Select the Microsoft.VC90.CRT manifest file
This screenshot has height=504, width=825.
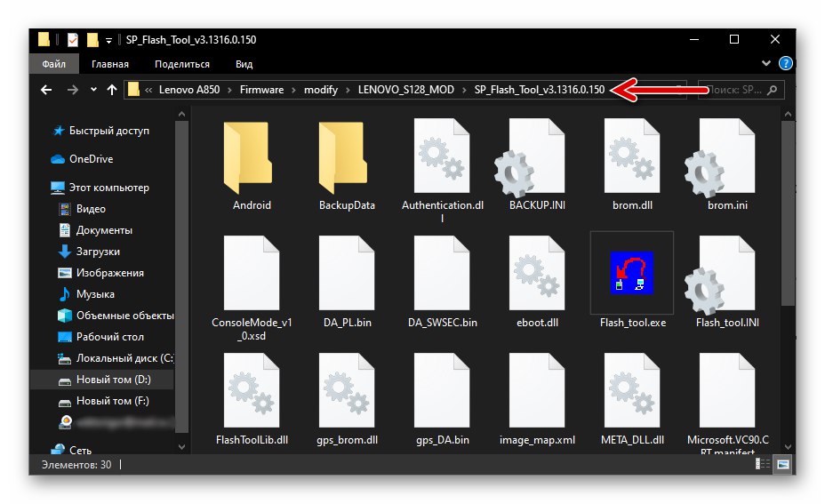[x=727, y=403]
